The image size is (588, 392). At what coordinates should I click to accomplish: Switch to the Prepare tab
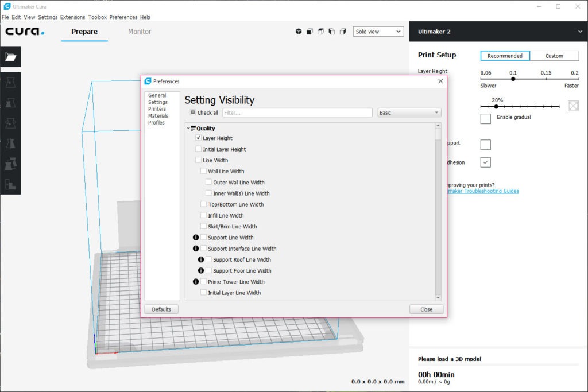tap(84, 32)
